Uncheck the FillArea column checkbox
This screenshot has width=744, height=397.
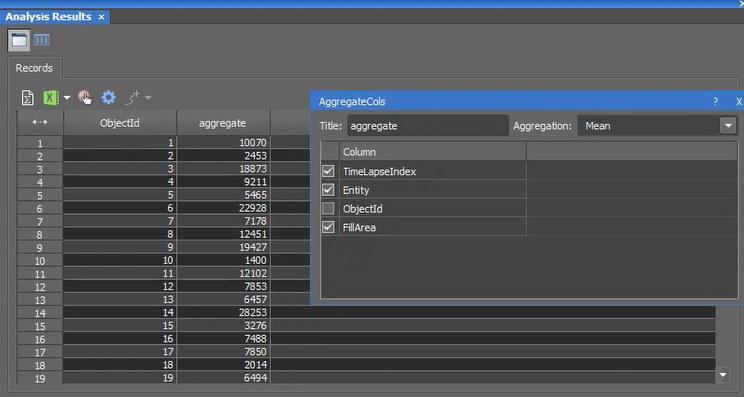click(328, 227)
